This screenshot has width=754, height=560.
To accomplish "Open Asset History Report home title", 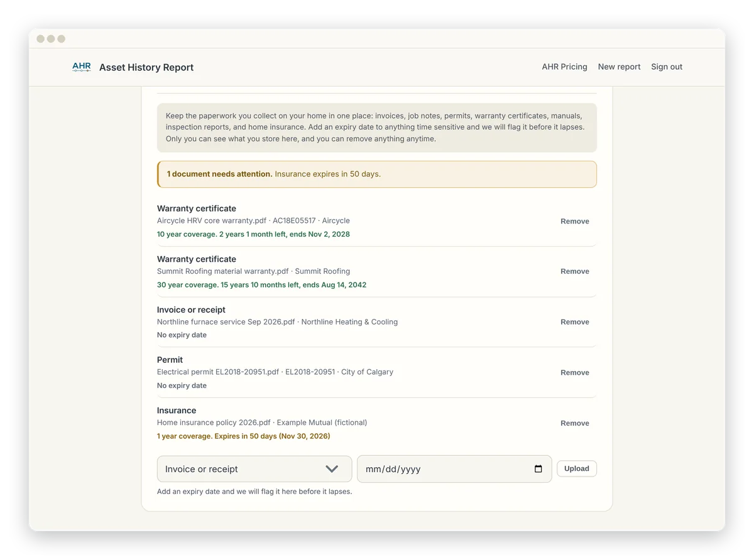I will tap(146, 67).
